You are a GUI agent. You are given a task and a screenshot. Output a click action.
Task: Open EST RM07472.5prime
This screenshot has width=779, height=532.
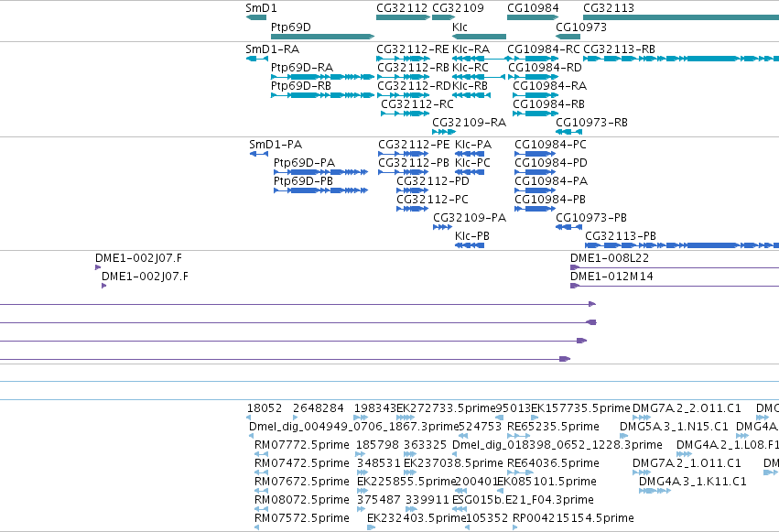click(261, 472)
